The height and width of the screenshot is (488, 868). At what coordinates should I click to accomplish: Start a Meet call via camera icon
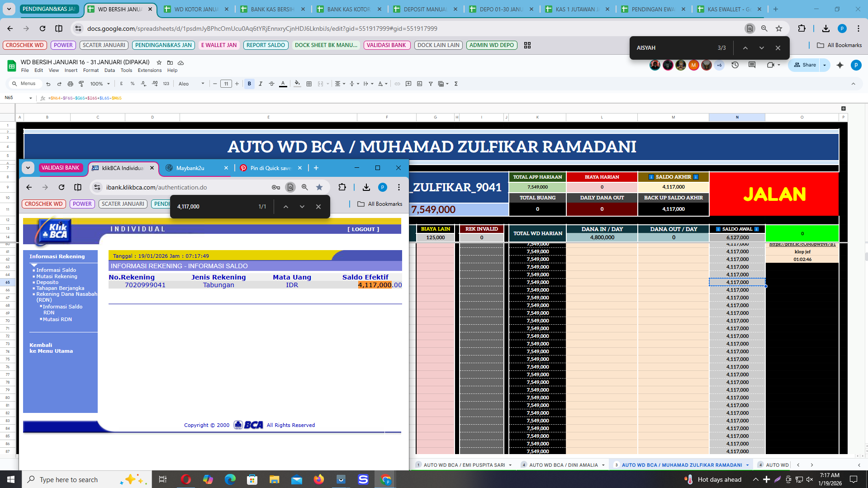click(x=770, y=65)
